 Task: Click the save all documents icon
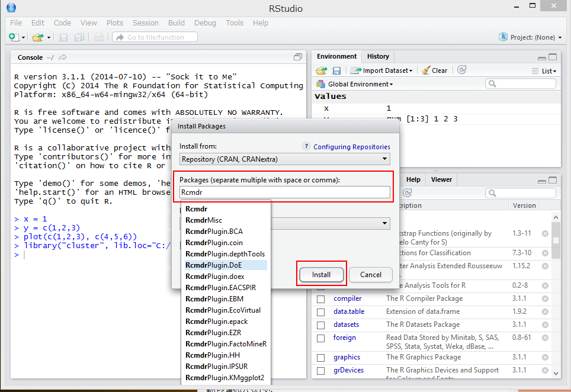[x=79, y=37]
